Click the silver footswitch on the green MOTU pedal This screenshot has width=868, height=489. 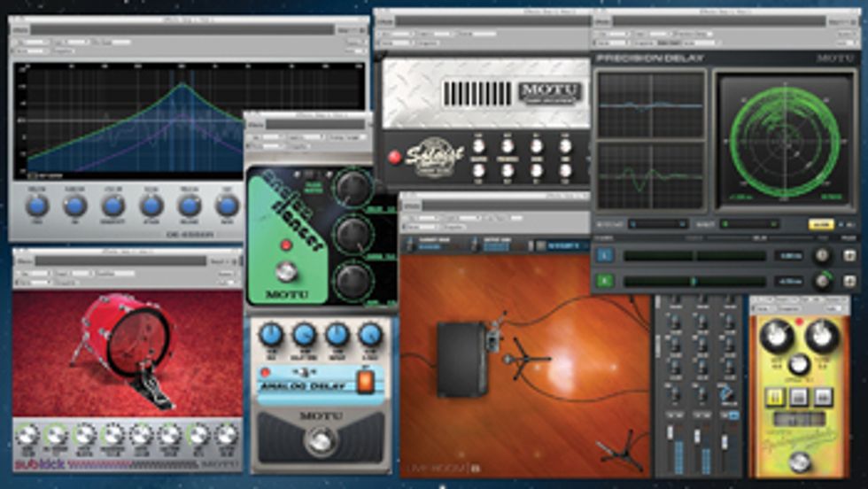pos(286,271)
